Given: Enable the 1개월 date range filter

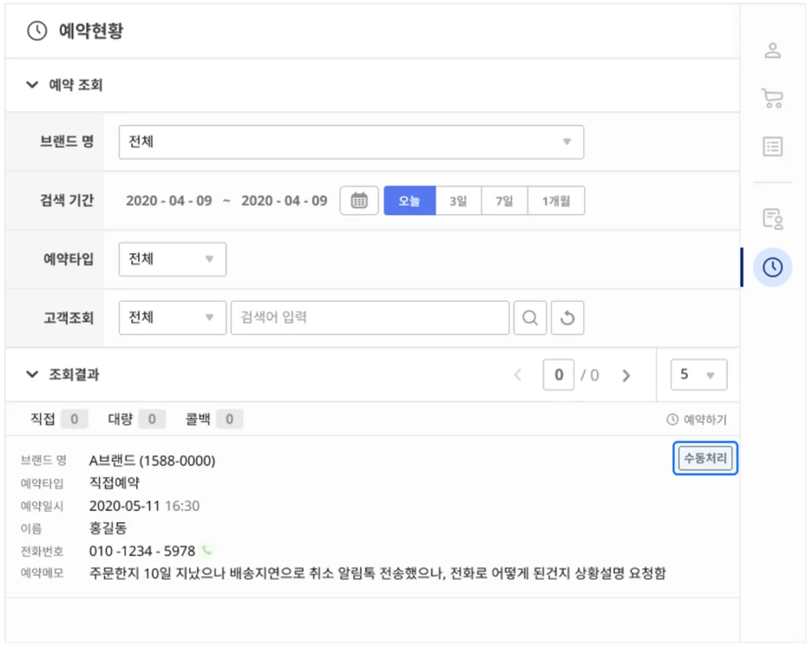Looking at the screenshot, I should pos(557,200).
